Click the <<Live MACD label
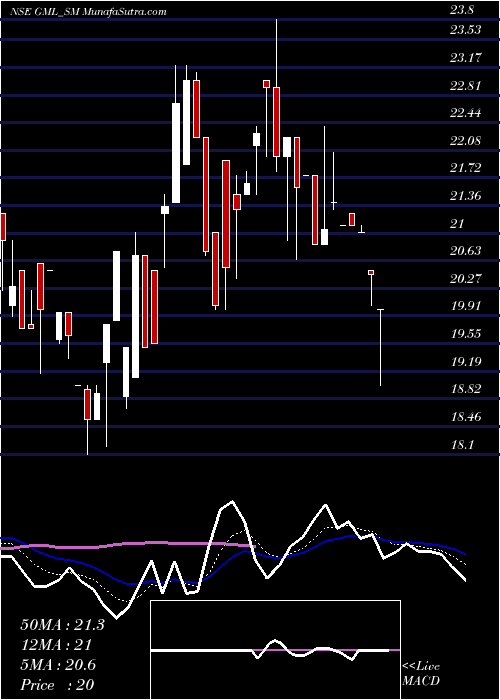 point(421,674)
